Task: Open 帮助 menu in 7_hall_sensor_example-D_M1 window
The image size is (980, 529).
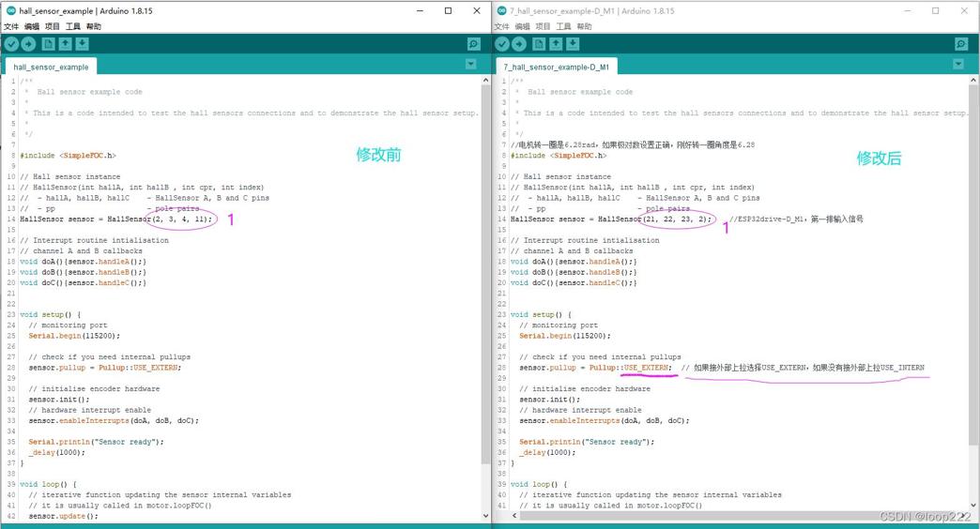Action: pos(585,26)
